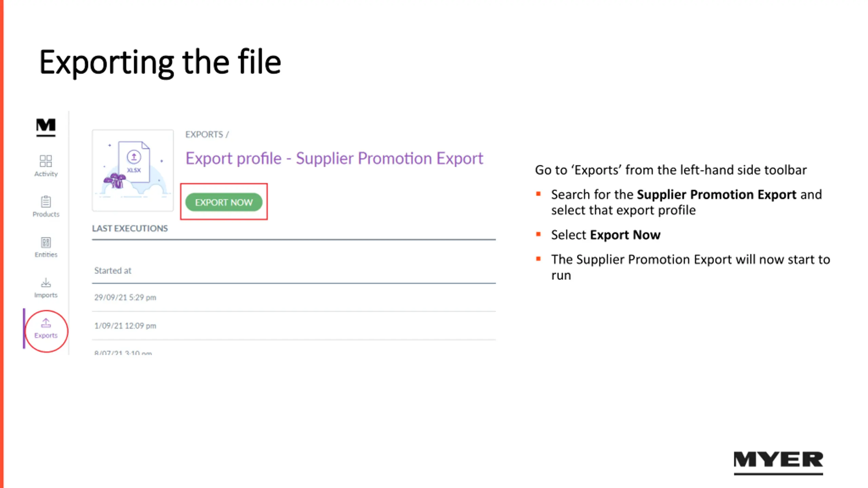Screen dimensions: 868x488
Task: Open the Imports download icon
Action: point(46,283)
